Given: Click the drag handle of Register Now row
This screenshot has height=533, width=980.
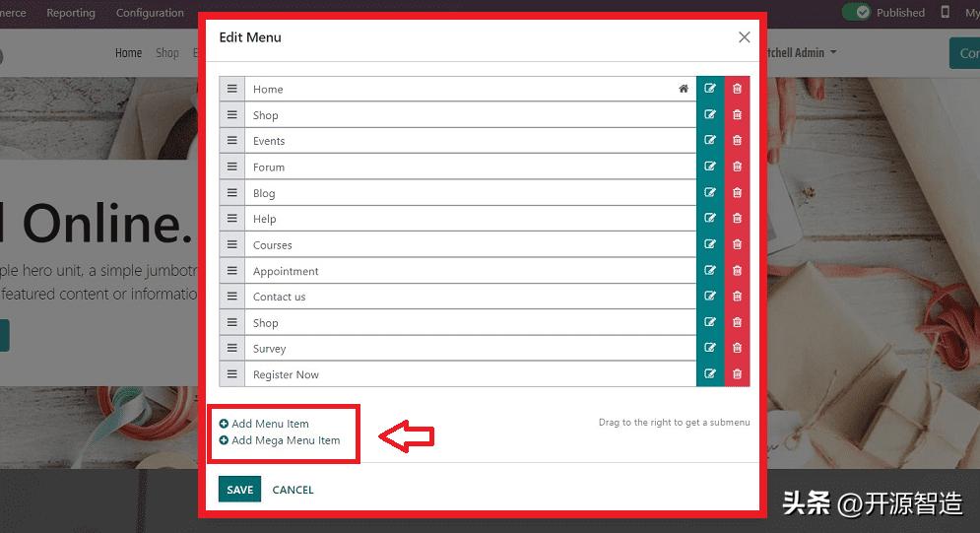Looking at the screenshot, I should click(231, 374).
